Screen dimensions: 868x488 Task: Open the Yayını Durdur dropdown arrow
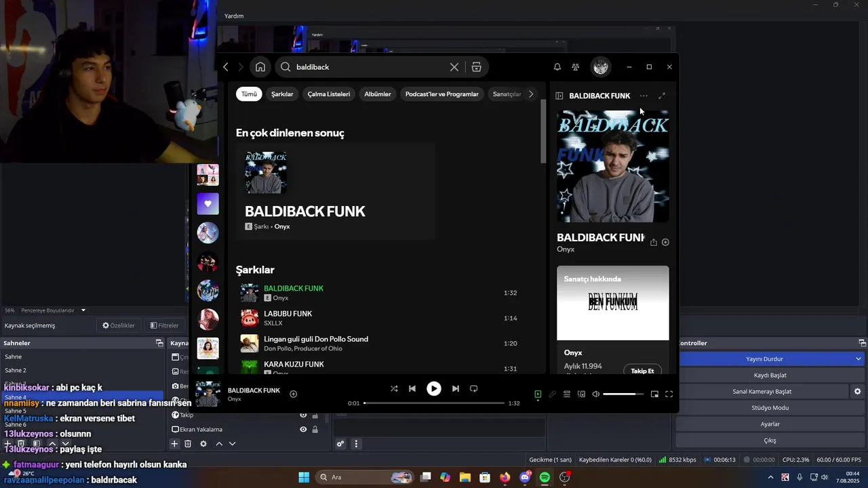pos(859,359)
